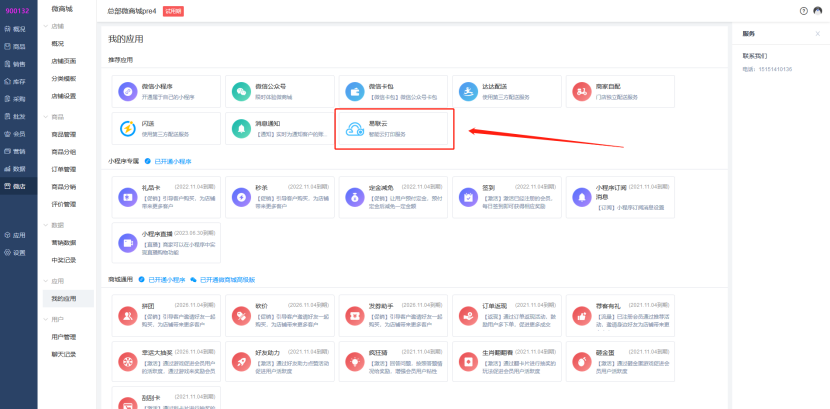Close the 服务 side panel
Viewport: 830px width, 409px height.
[817, 33]
